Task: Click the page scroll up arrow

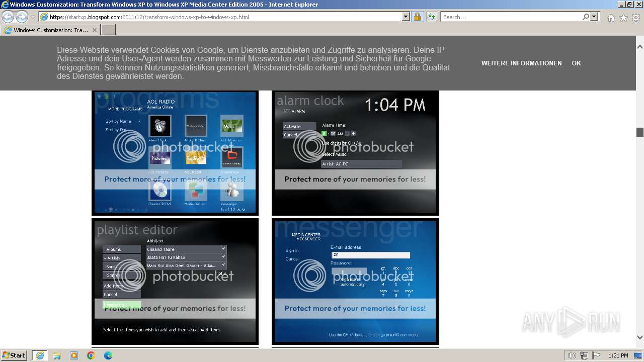Action: pos(640,47)
